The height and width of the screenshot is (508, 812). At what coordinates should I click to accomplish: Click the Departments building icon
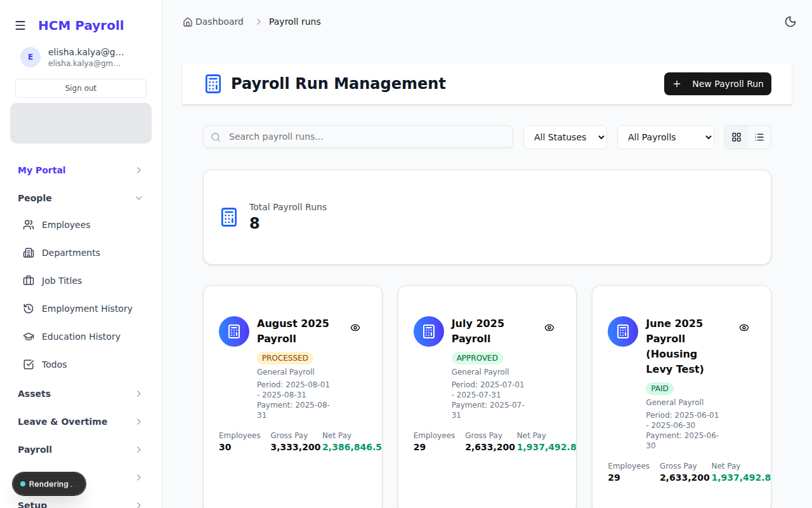pyautogui.click(x=29, y=252)
